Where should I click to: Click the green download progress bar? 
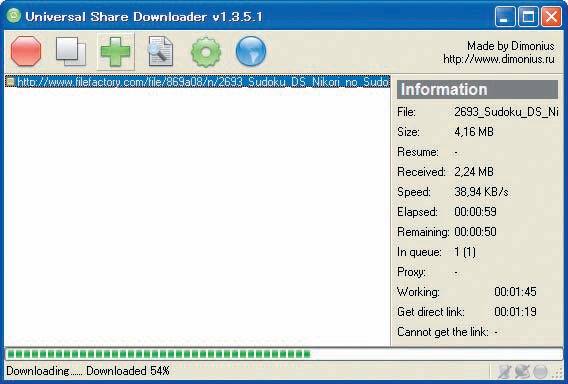(284, 354)
